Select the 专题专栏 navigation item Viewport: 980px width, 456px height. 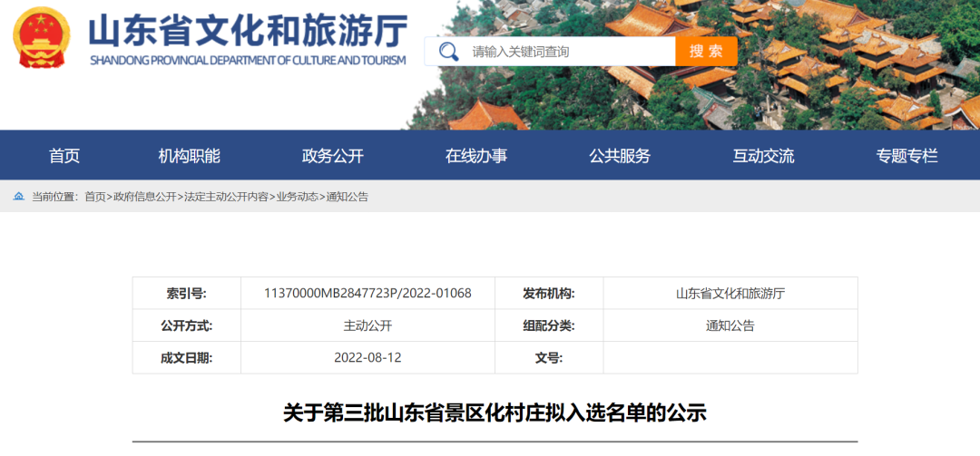(906, 156)
